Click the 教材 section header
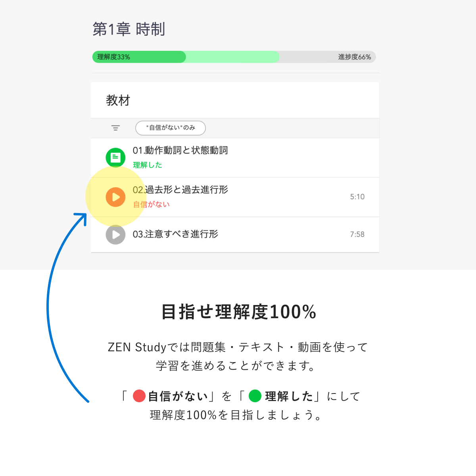476x476 pixels. (x=118, y=100)
